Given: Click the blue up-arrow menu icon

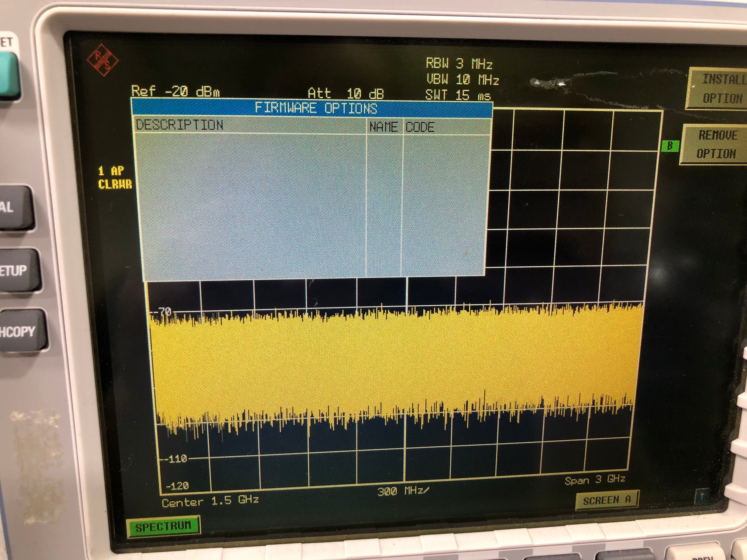Looking at the screenshot, I should point(701,496).
